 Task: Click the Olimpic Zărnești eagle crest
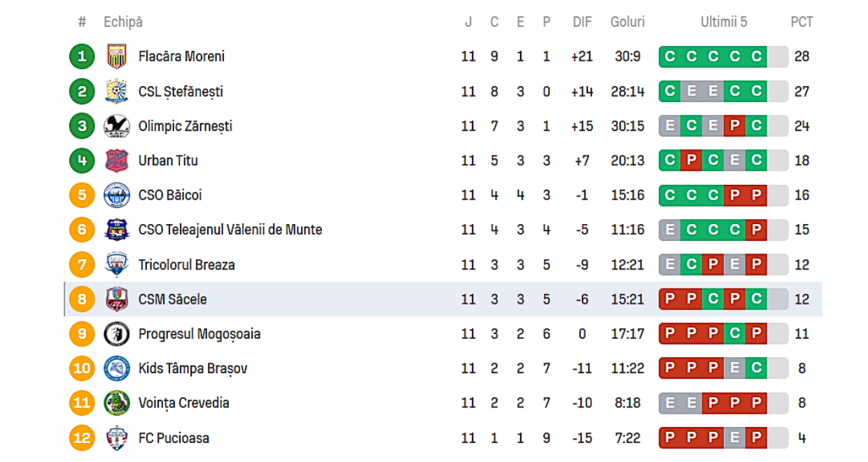click(117, 126)
